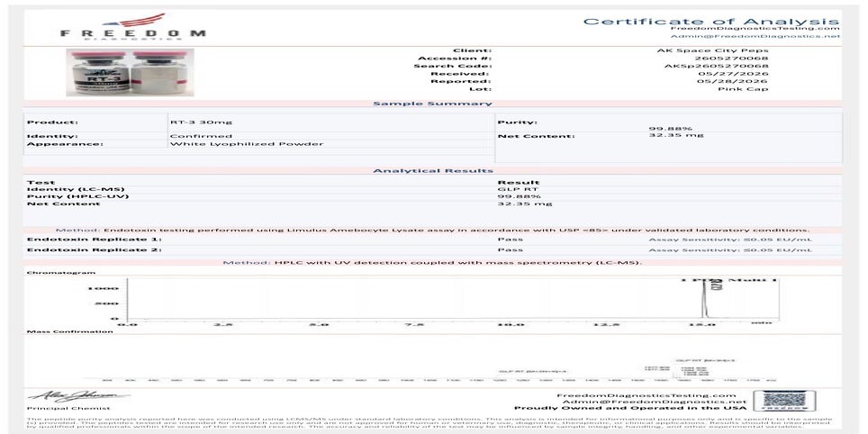Image resolution: width=868 pixels, height=434 pixels.
Task: Select the Lot: label
Action: click(480, 89)
